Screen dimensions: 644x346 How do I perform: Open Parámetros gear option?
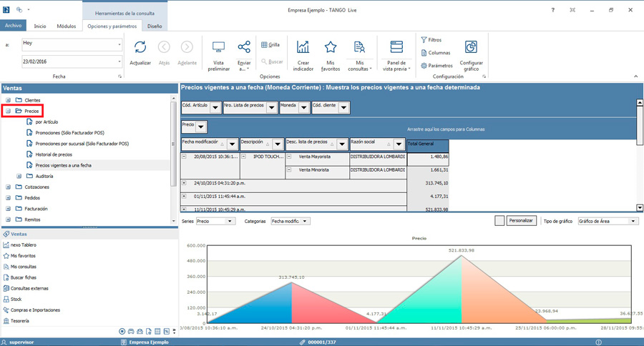point(436,65)
